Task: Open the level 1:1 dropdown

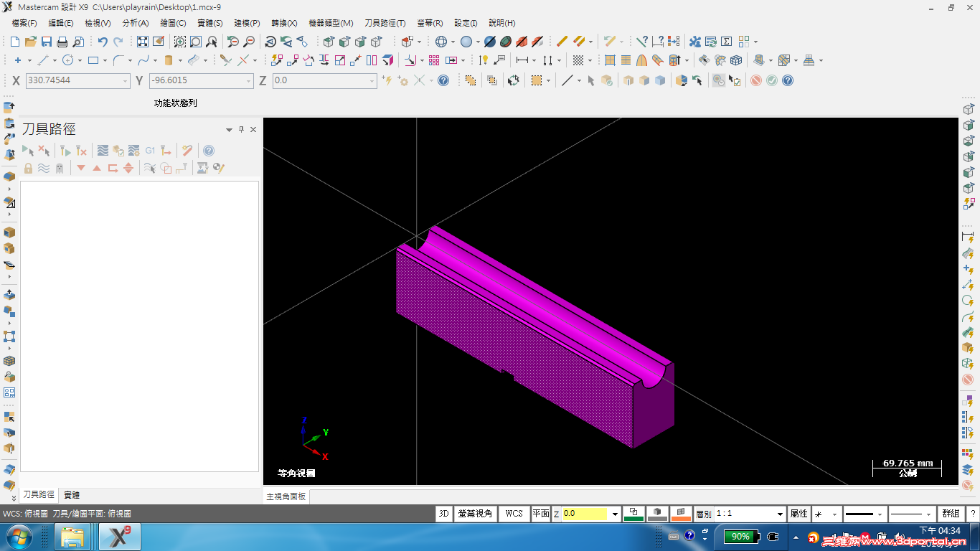Action: point(781,514)
